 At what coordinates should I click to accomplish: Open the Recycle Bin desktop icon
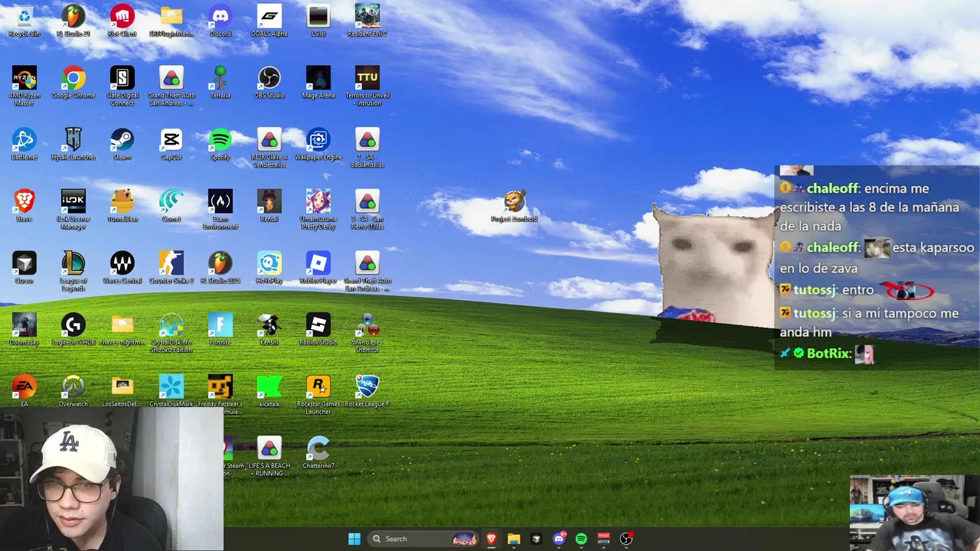tap(24, 21)
